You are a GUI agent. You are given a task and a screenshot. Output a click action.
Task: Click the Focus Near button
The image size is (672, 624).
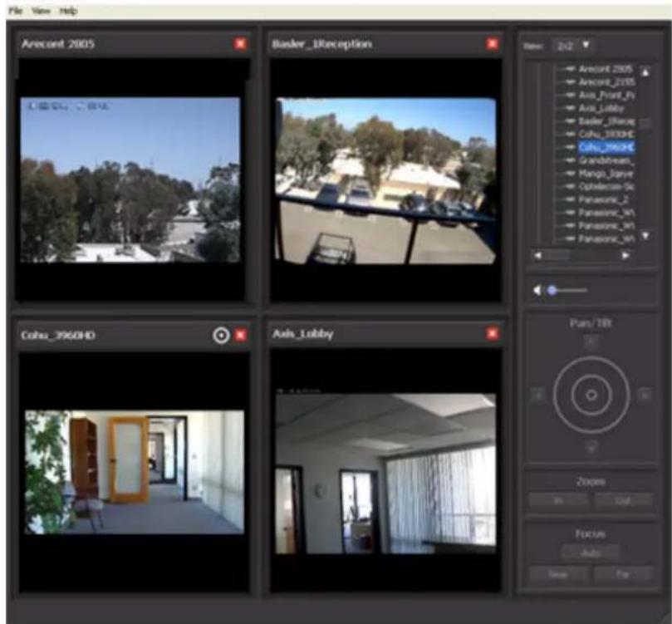coord(558,574)
